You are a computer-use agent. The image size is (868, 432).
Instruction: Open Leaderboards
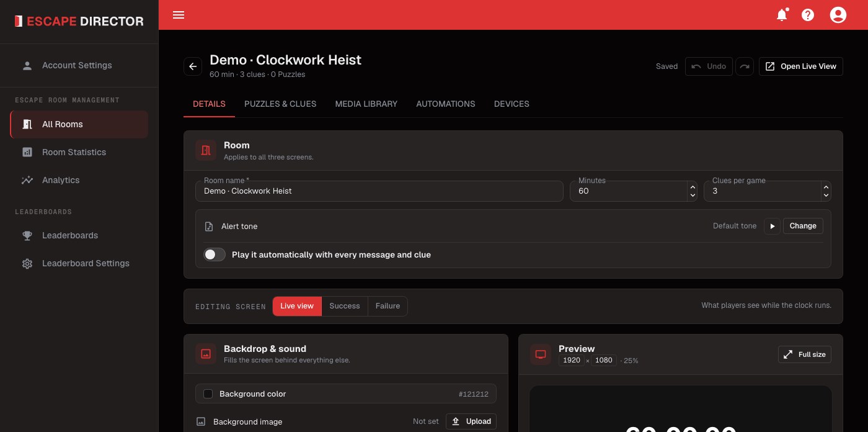(x=79, y=235)
